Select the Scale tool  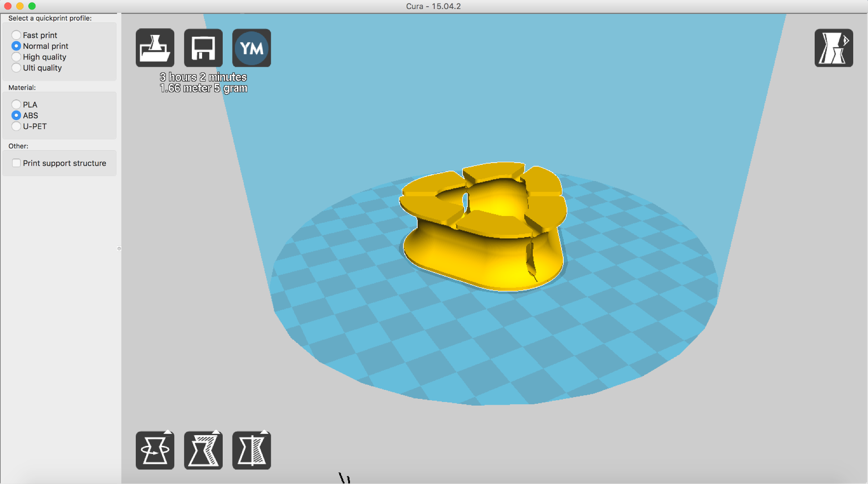(203, 450)
